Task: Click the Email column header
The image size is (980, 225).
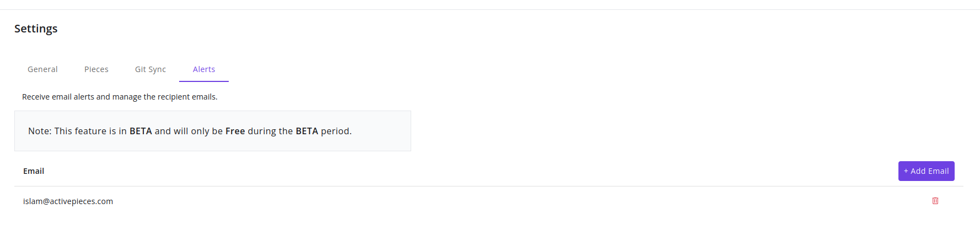Action: (x=34, y=171)
